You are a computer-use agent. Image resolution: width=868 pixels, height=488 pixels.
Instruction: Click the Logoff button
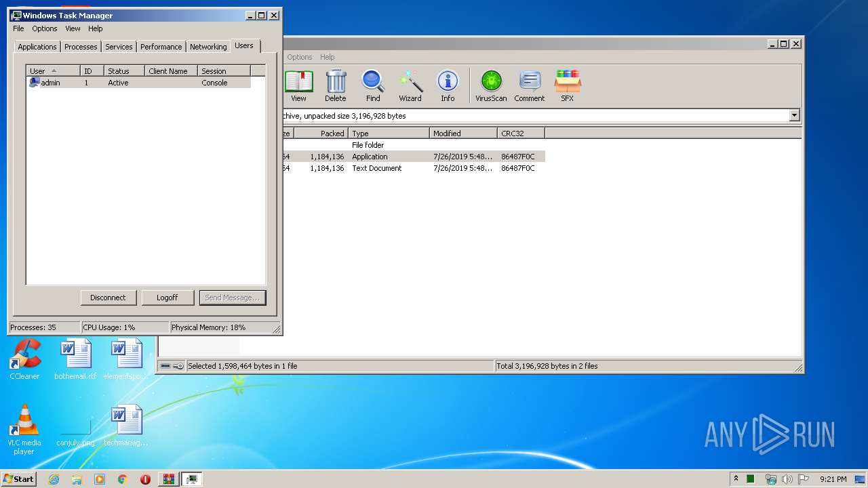coord(167,298)
